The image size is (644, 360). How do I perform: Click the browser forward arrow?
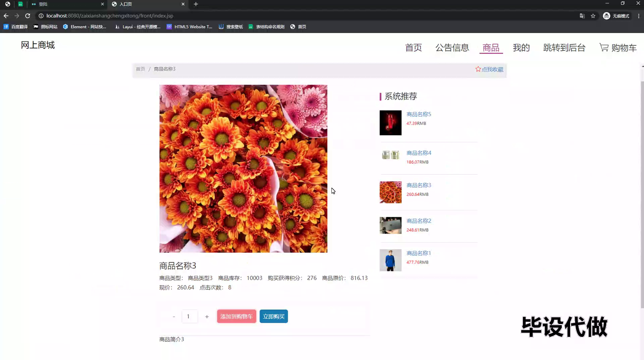pos(17,16)
